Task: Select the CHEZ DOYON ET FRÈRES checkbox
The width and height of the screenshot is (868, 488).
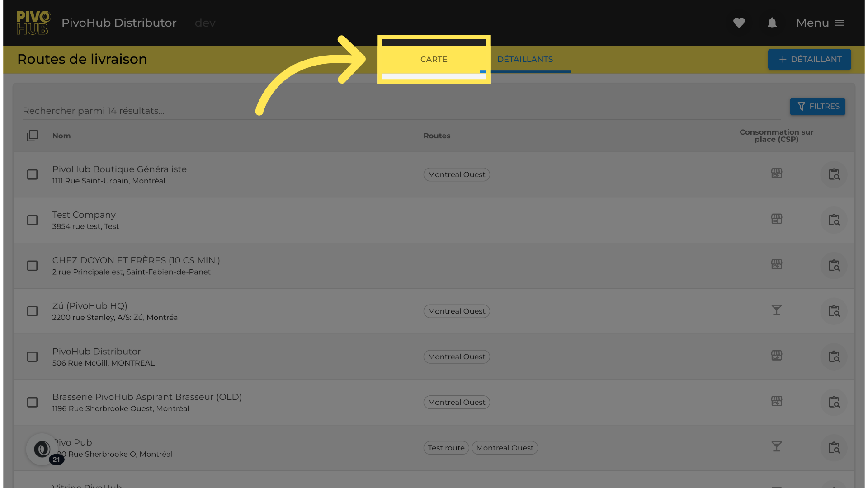Action: point(32,266)
